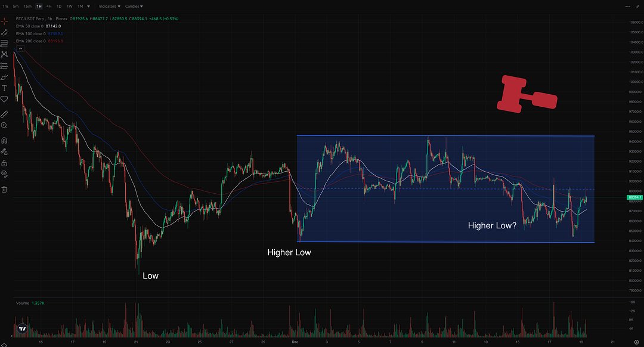This screenshot has width=644, height=347.
Task: Toggle stay in drawing mode lock
Action: pyautogui.click(x=4, y=151)
